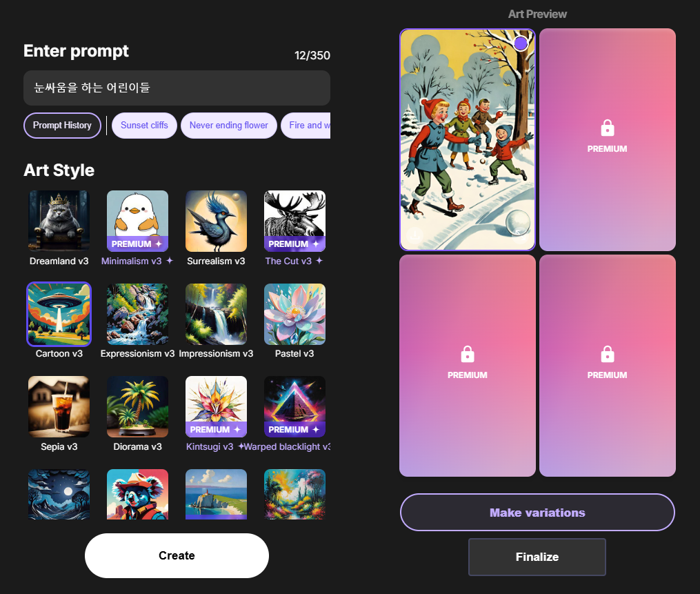Click the Premium badge on Kintsugi v3
The image size is (700, 594).
click(216, 429)
